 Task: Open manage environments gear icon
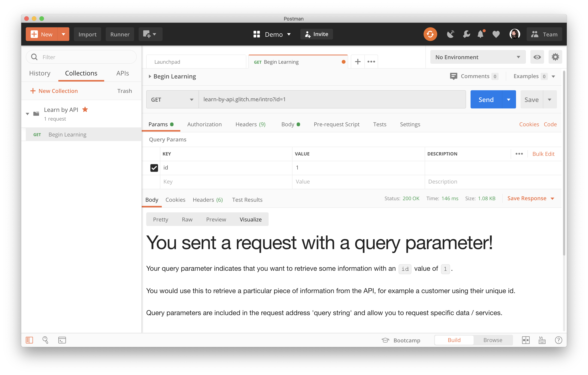555,57
